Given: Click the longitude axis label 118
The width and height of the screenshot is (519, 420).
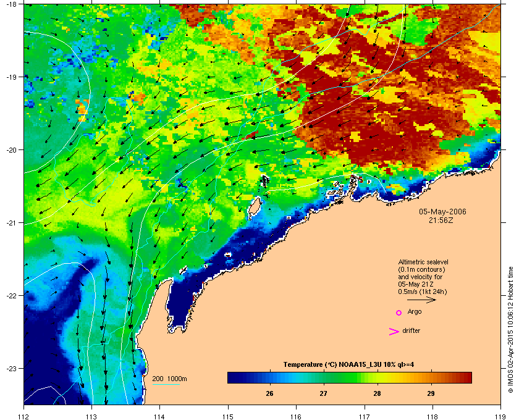Looking at the screenshot, I should click(x=432, y=416).
